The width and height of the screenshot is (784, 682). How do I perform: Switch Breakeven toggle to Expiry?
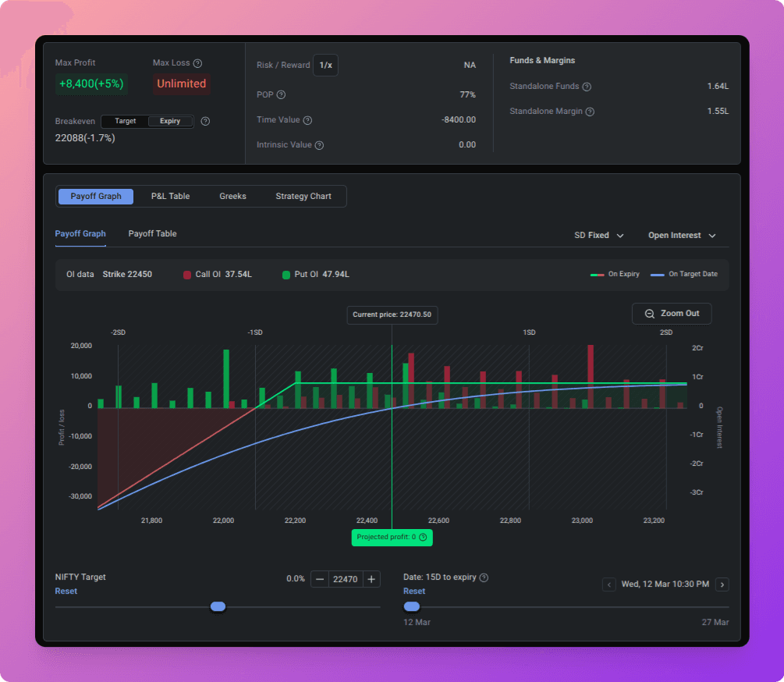(x=170, y=121)
